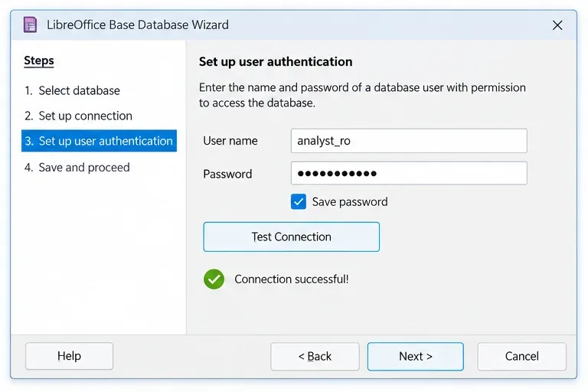Click the Steps heading
This screenshot has width=588, height=392.
point(39,60)
